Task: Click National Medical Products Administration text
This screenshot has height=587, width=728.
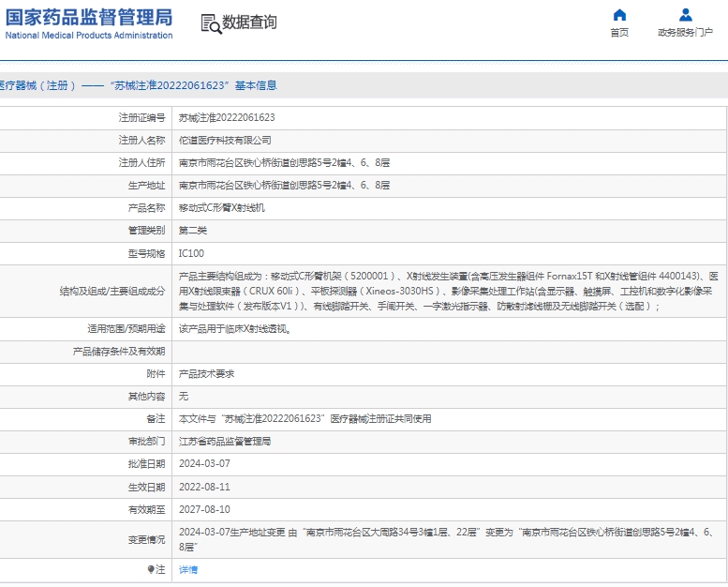Action: [x=89, y=36]
